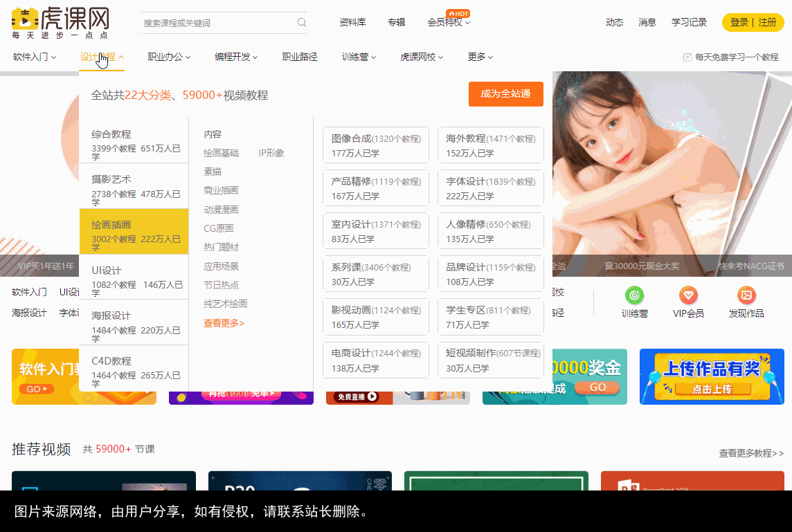Open the 编程开发 dropdown
Screen dimensions: 792x532
point(235,57)
